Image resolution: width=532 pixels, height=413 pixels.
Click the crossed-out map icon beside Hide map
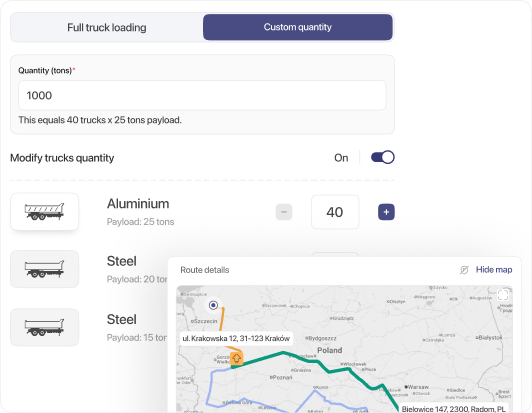(464, 270)
